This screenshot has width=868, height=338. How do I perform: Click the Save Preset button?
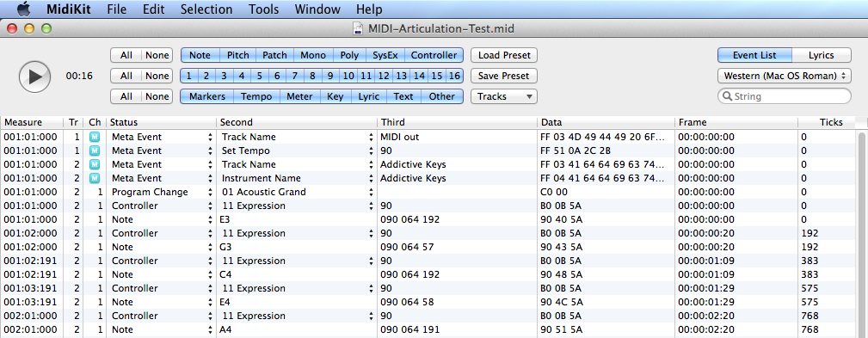point(504,76)
